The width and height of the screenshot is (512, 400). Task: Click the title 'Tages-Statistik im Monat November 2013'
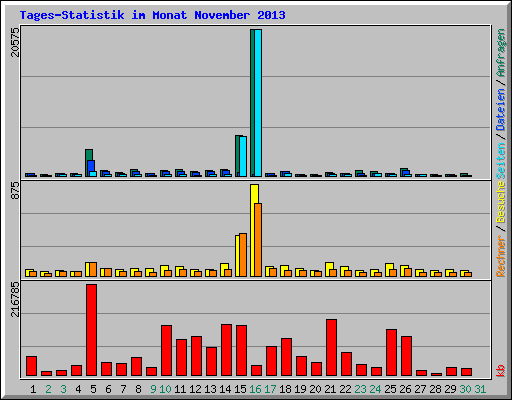(153, 15)
